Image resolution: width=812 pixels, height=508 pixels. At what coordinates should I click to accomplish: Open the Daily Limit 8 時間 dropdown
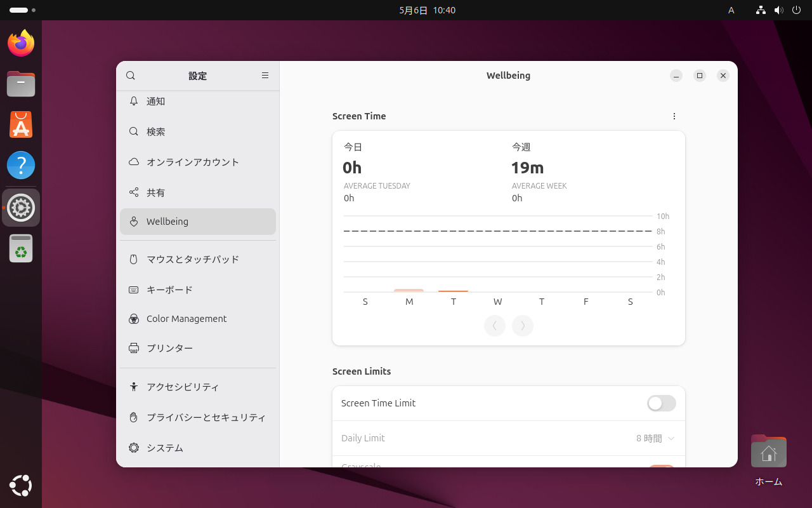point(655,438)
